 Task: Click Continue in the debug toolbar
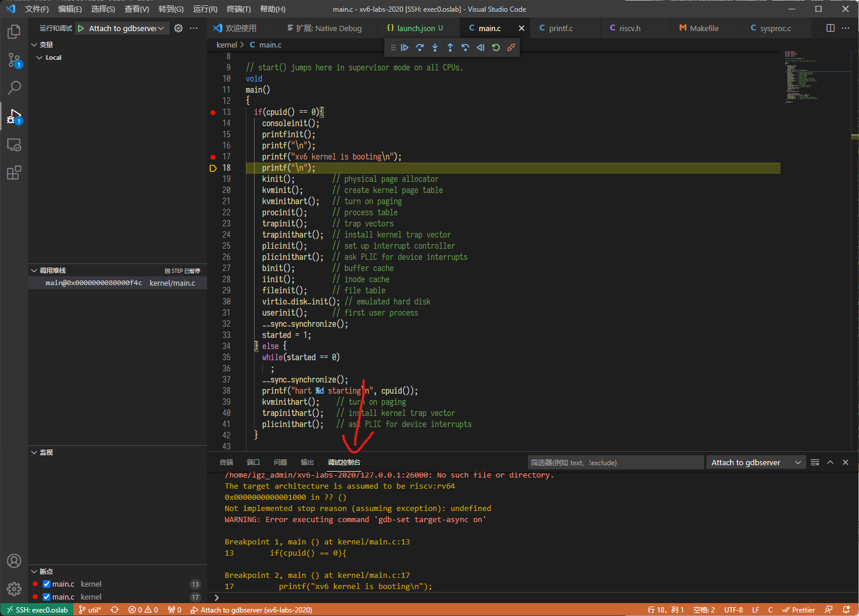click(404, 48)
